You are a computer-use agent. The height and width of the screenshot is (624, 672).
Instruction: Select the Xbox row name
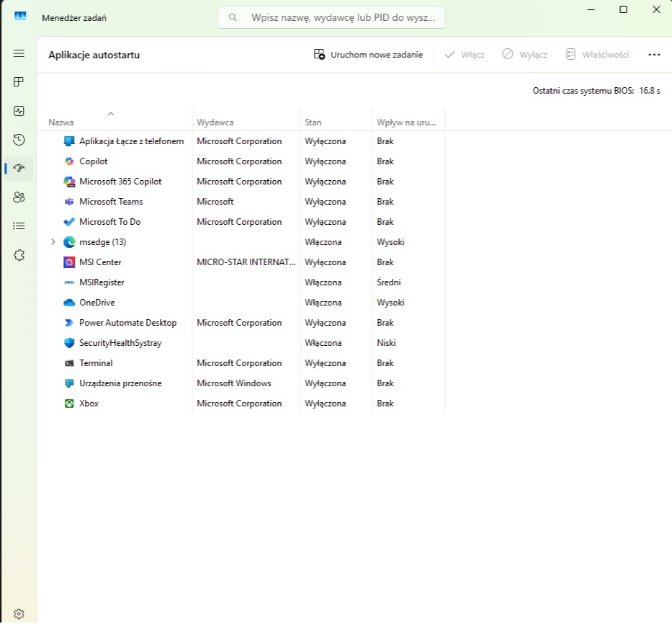[89, 403]
